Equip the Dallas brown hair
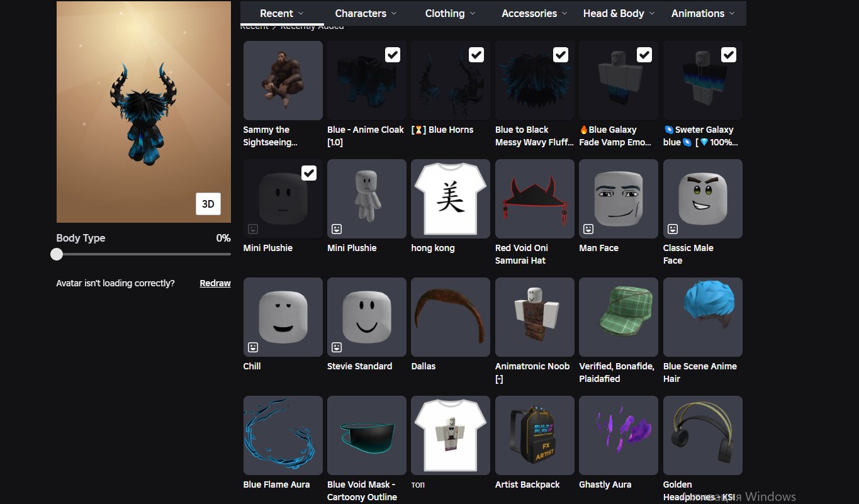 pyautogui.click(x=450, y=317)
